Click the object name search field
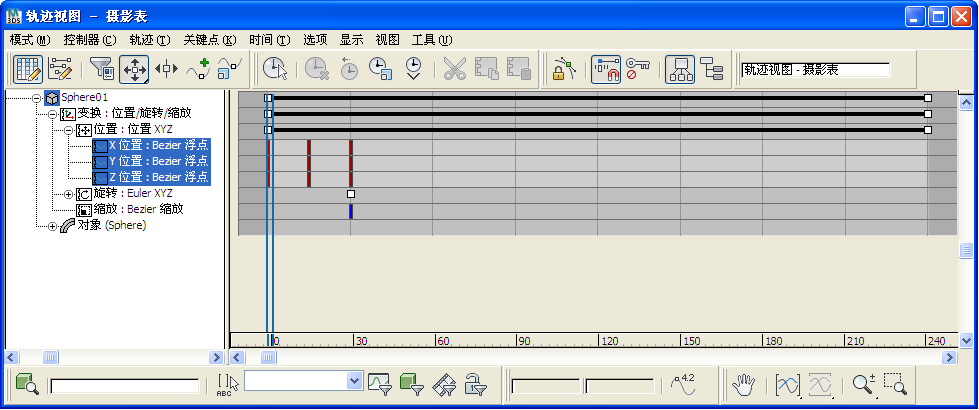 [x=125, y=386]
